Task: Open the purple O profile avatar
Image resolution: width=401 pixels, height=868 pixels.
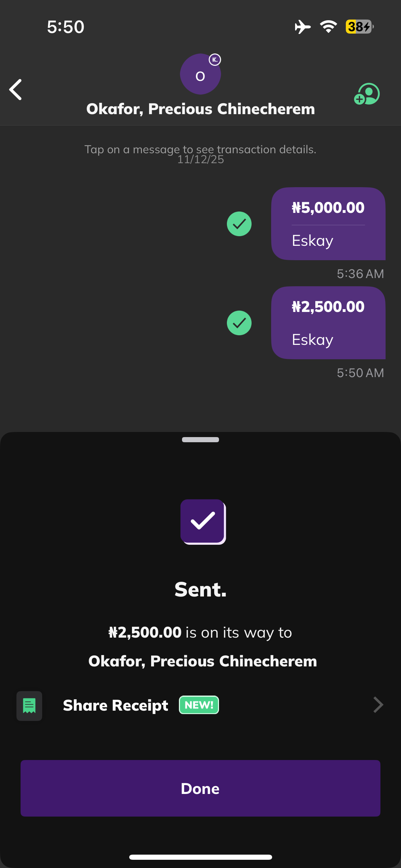Action: [x=200, y=74]
